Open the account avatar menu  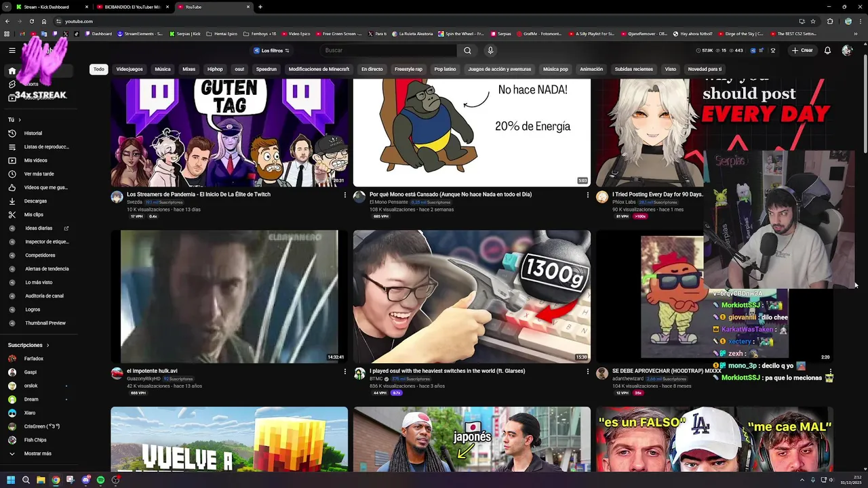pyautogui.click(x=846, y=50)
